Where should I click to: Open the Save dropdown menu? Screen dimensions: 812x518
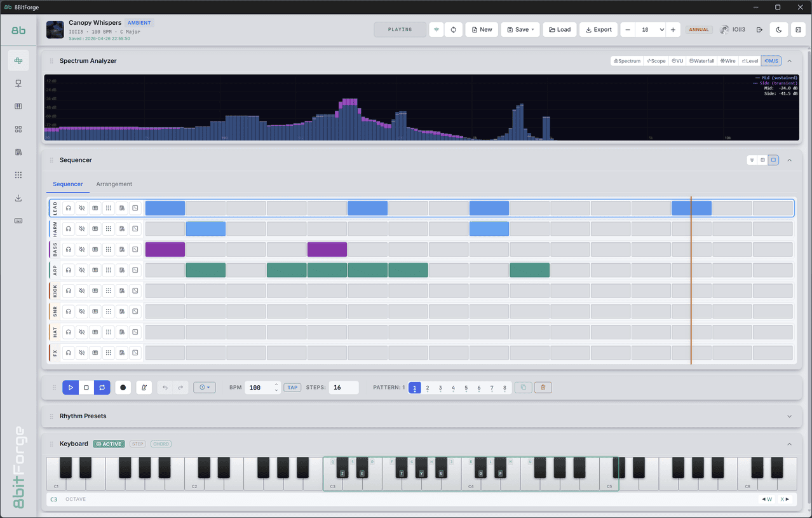(520, 29)
